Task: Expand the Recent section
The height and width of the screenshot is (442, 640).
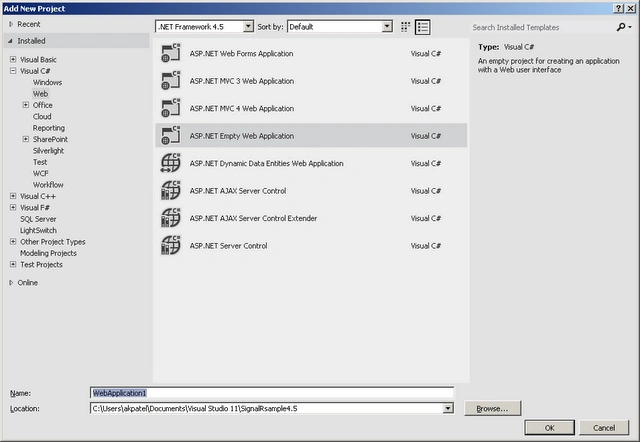Action: coord(11,24)
